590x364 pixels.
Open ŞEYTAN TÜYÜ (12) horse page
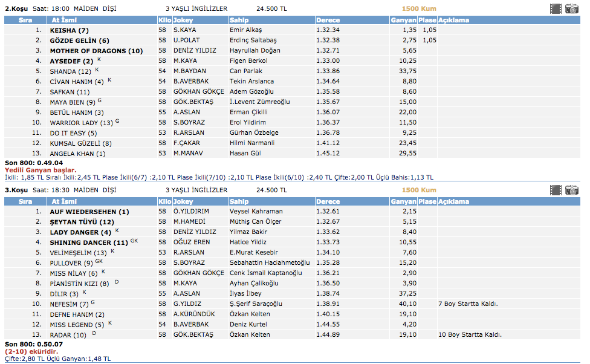82,222
